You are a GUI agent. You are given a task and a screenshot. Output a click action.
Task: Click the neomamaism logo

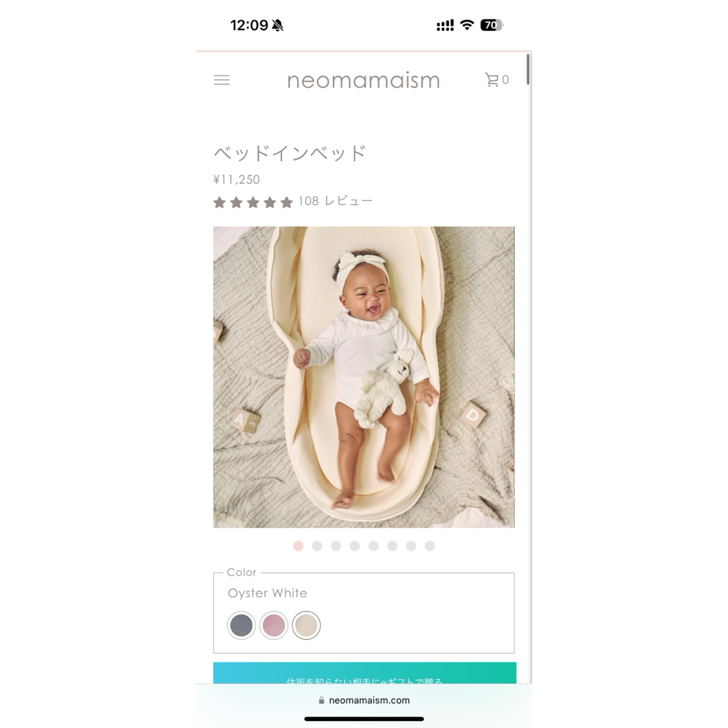tap(363, 80)
